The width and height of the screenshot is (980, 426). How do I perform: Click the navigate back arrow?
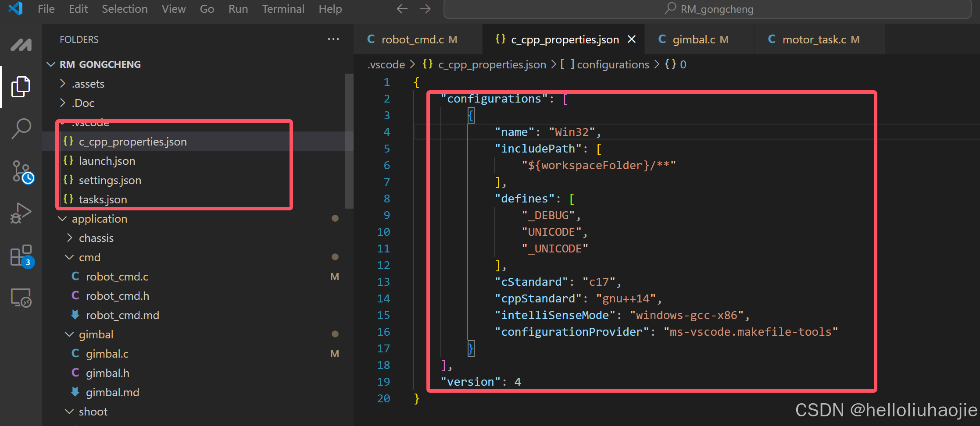coord(401,8)
